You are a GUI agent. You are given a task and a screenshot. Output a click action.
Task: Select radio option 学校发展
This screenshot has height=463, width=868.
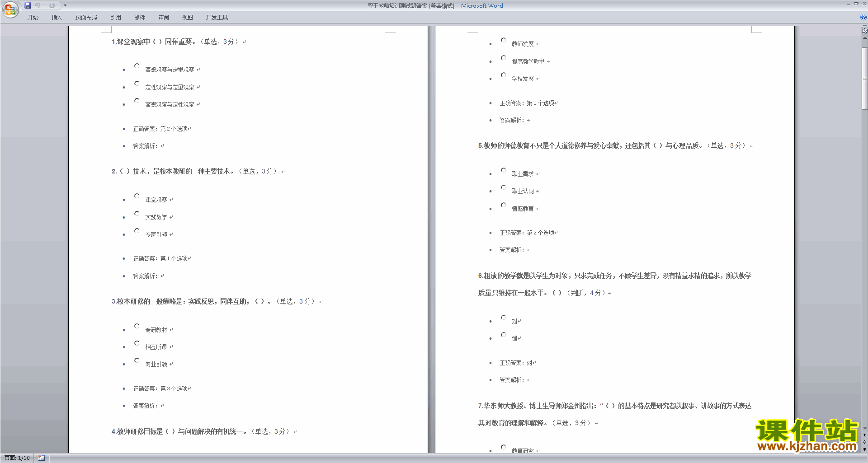coord(503,75)
